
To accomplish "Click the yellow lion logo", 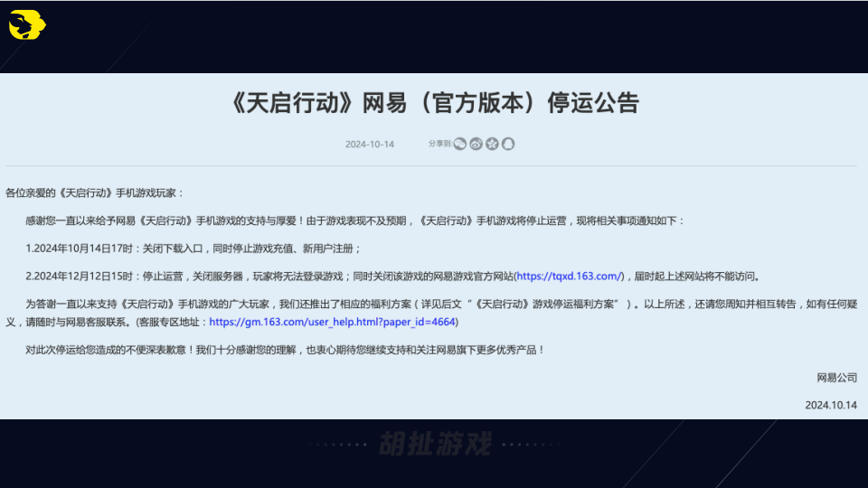I will [x=27, y=25].
